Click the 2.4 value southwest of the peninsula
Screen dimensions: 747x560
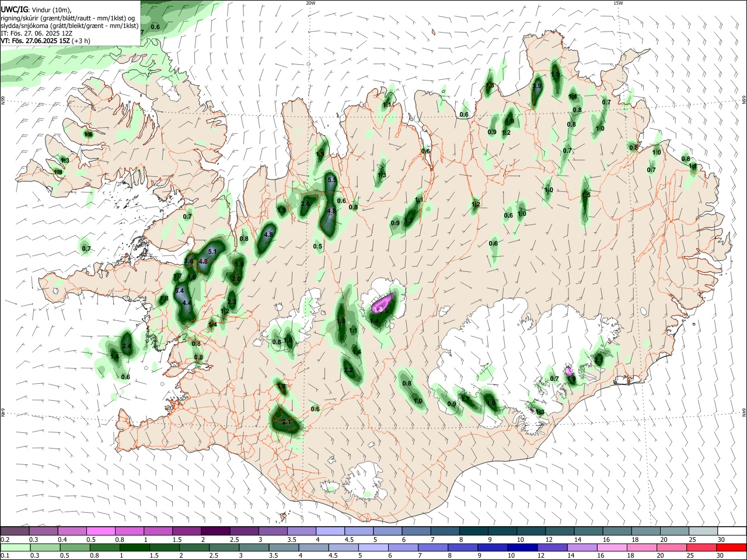click(x=127, y=346)
